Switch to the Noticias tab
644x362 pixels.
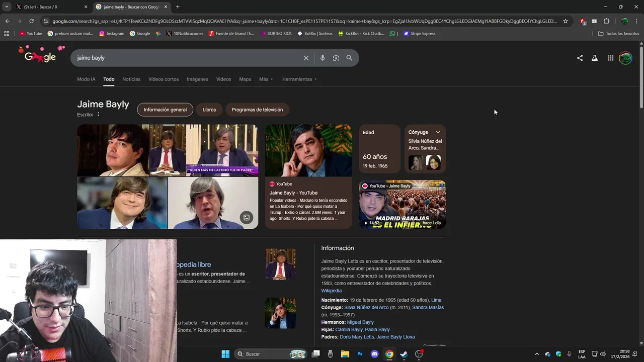click(131, 79)
